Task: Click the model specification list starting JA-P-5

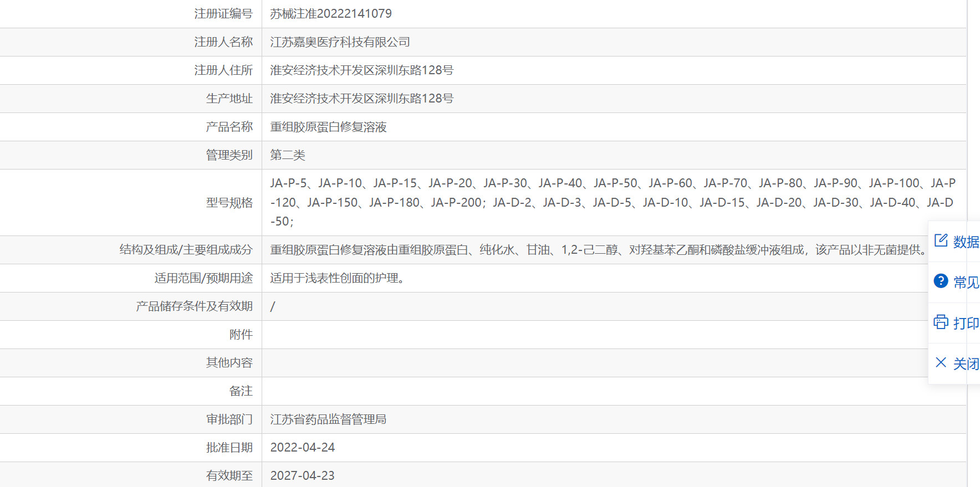Action: point(613,202)
